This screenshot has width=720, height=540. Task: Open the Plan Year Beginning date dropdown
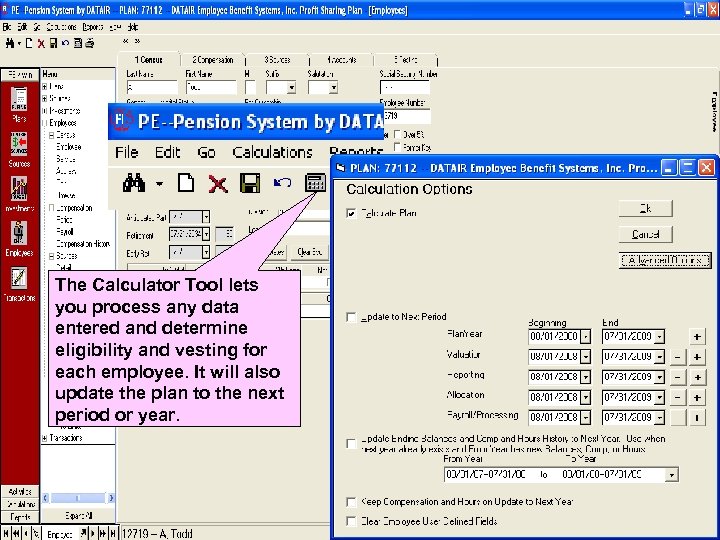tap(585, 337)
